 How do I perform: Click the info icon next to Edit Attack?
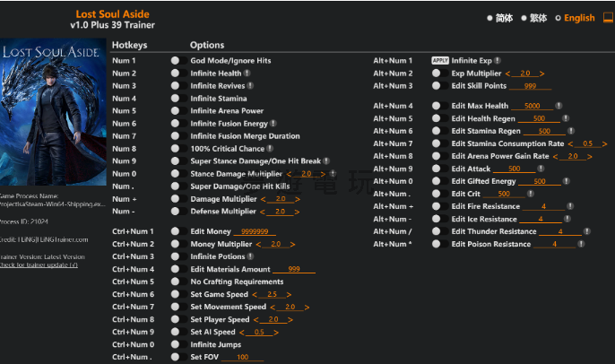[x=541, y=169]
